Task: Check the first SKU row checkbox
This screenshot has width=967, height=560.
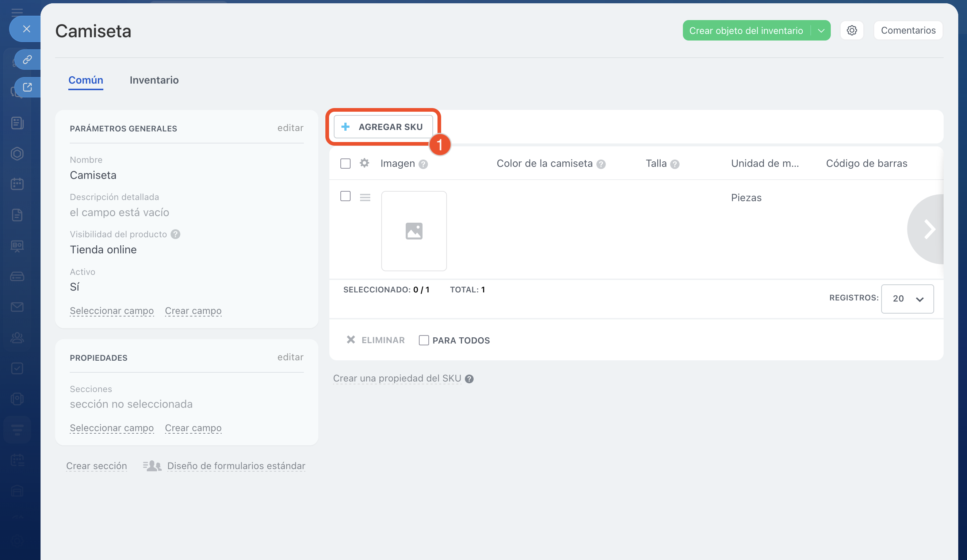Action: (x=345, y=196)
